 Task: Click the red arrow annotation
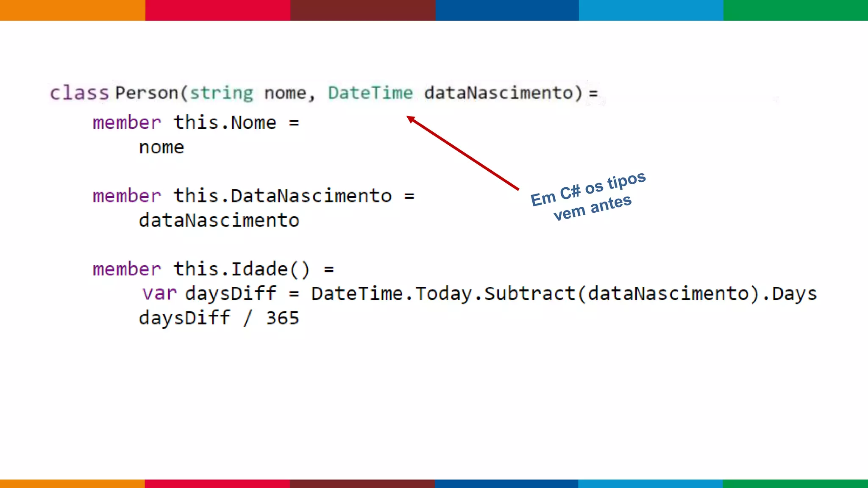(463, 153)
